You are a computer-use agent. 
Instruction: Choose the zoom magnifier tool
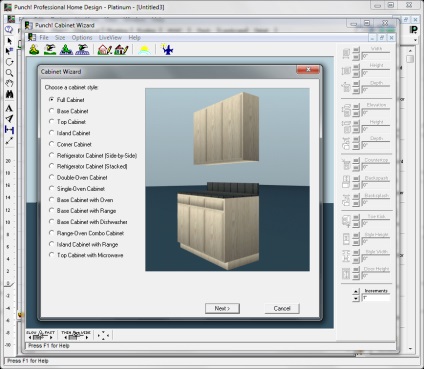(x=9, y=73)
